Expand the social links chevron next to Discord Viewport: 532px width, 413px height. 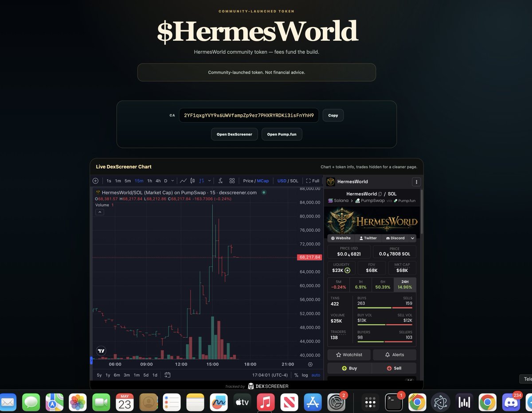coord(412,238)
